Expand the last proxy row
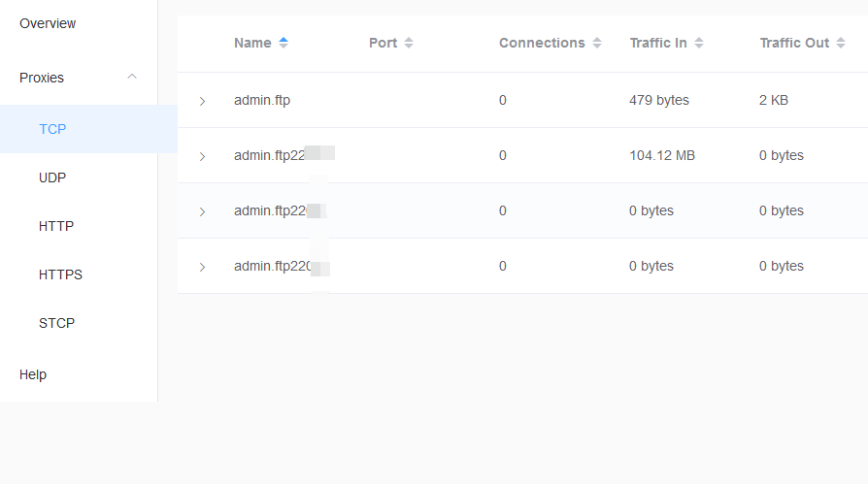 [202, 267]
